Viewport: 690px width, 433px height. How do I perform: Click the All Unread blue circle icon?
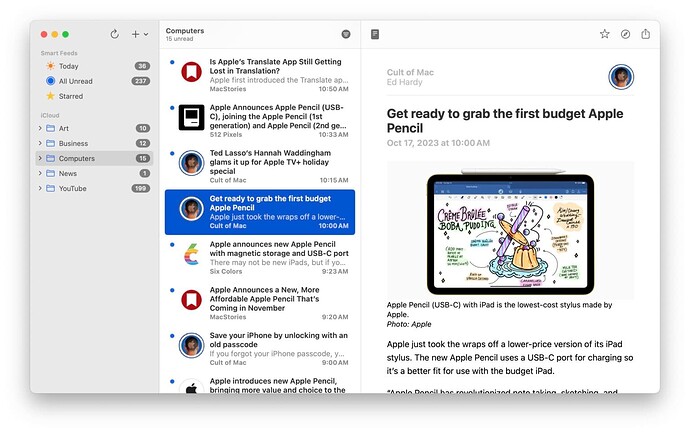coord(51,81)
